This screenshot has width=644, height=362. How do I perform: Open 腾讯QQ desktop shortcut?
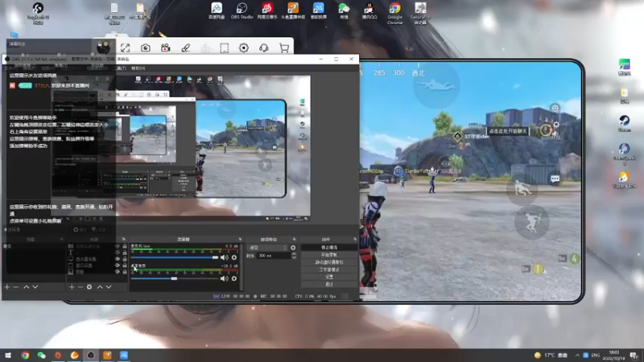point(369,11)
